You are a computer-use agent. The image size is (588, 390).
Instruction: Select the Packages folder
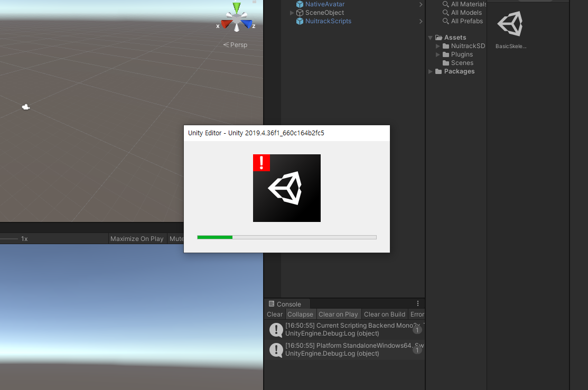(x=459, y=71)
